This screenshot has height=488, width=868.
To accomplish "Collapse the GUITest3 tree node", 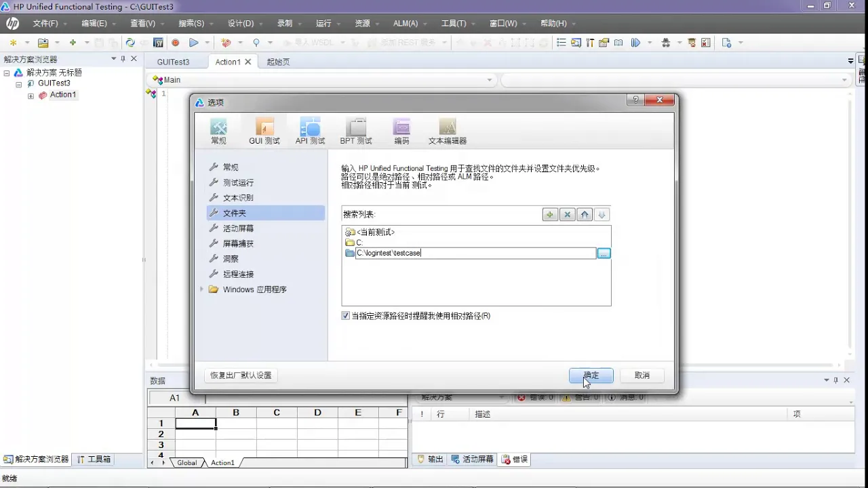I will coord(19,84).
